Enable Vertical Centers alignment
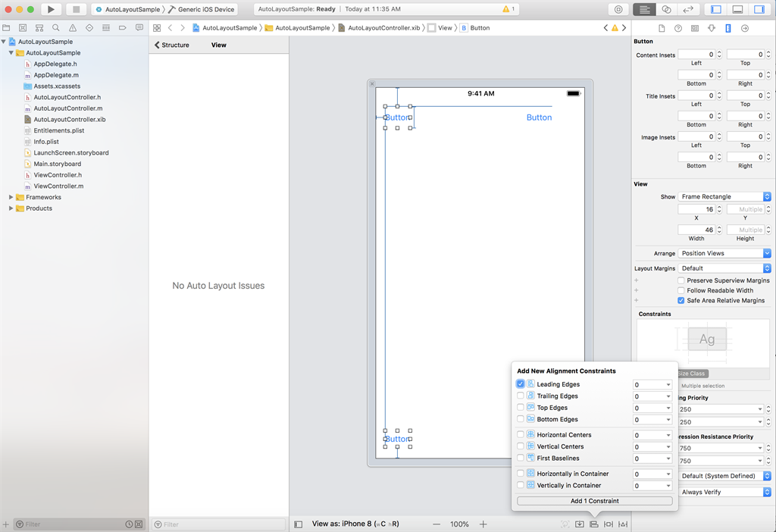This screenshot has height=532, width=776. (x=520, y=446)
